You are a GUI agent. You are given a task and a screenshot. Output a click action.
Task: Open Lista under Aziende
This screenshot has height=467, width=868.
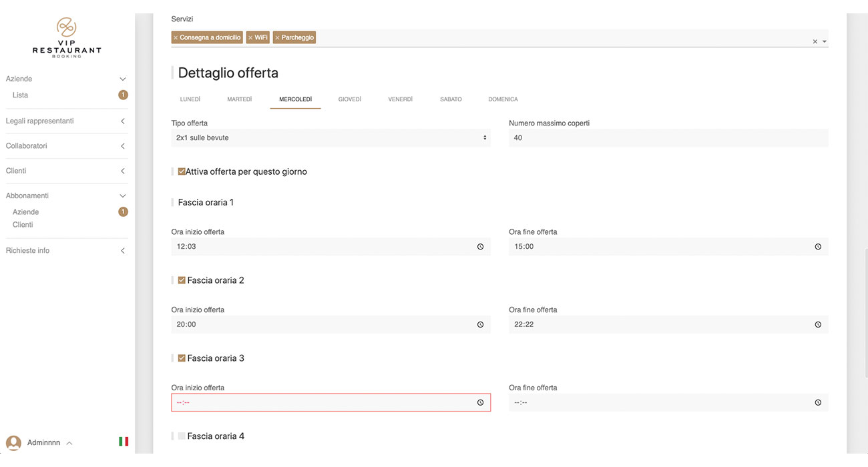tap(21, 95)
